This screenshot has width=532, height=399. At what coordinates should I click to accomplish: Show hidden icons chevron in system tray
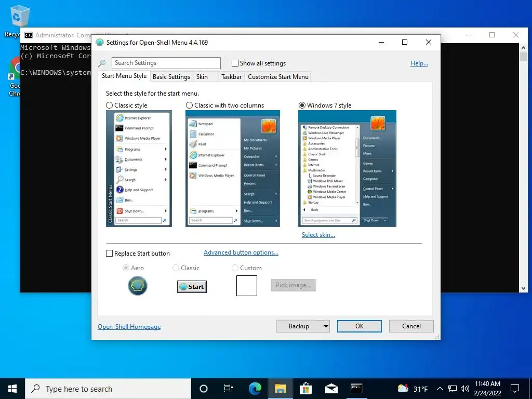coord(440,389)
